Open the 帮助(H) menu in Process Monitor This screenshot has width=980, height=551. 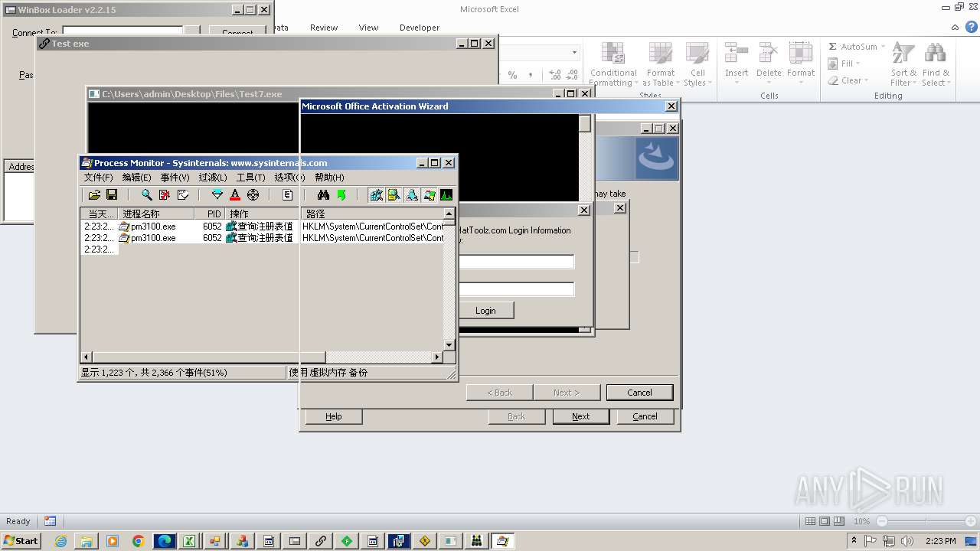(x=329, y=178)
